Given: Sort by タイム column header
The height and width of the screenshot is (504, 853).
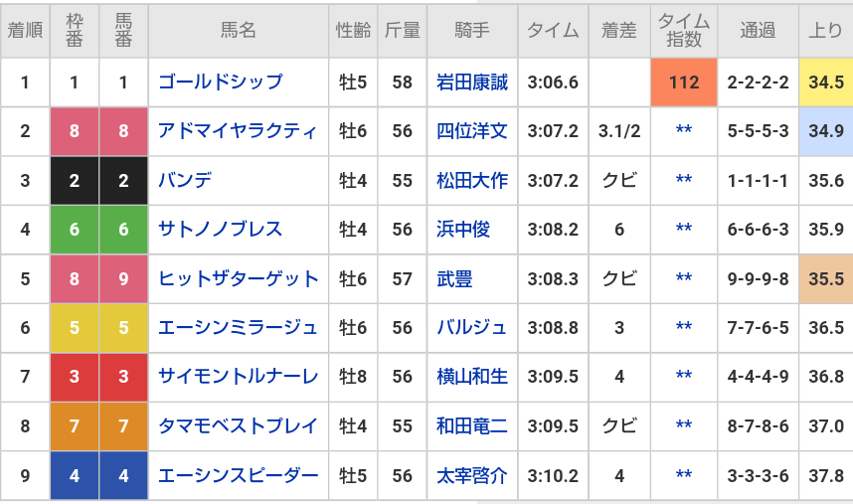Looking at the screenshot, I should tap(554, 30).
